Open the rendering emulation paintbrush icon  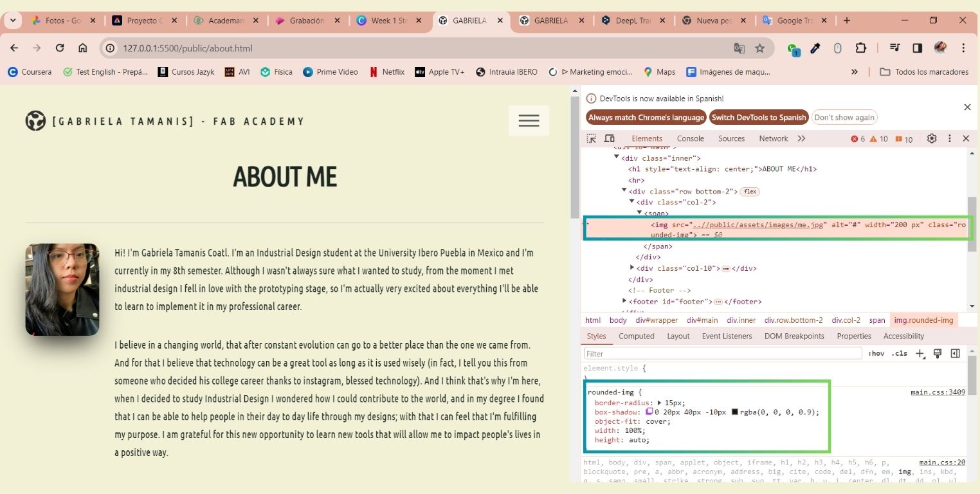938,353
